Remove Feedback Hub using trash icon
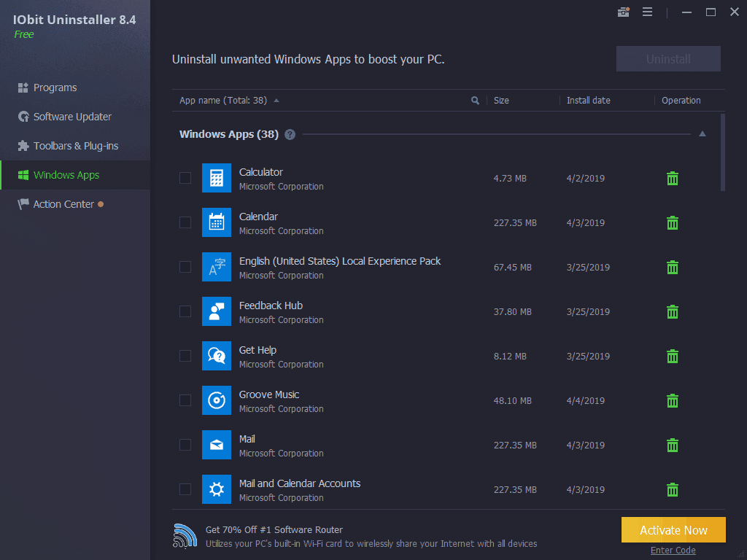 pos(672,312)
